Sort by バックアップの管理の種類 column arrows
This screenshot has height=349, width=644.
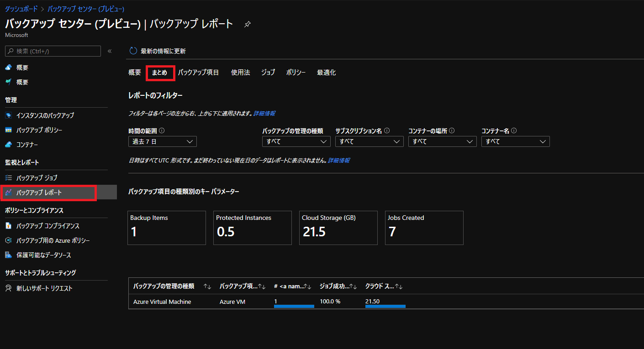pos(207,286)
